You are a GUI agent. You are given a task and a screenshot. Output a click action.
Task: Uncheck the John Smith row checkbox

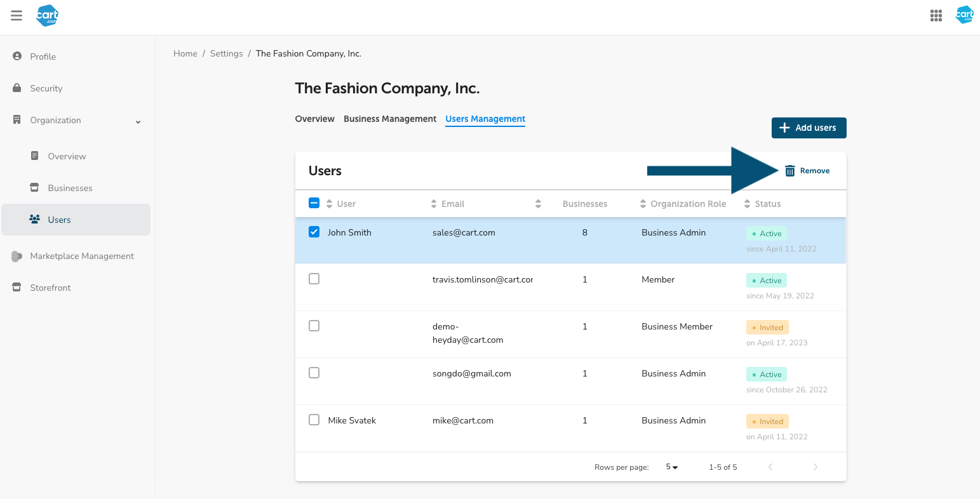314,232
